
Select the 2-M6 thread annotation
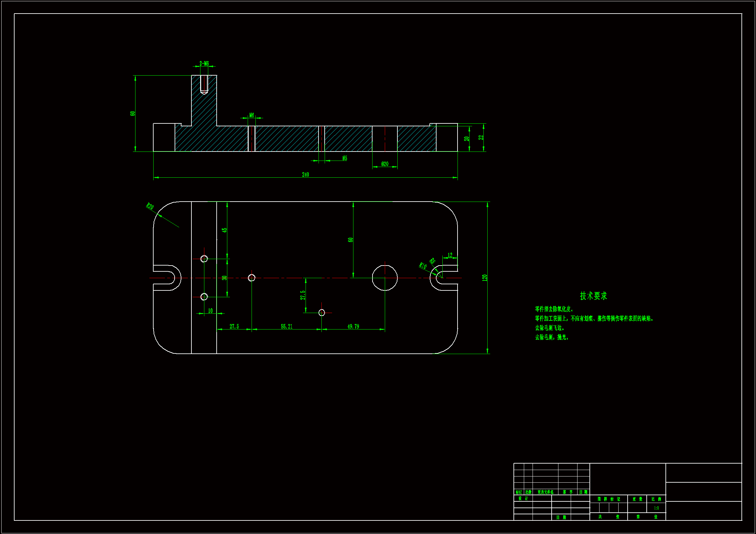pyautogui.click(x=204, y=64)
